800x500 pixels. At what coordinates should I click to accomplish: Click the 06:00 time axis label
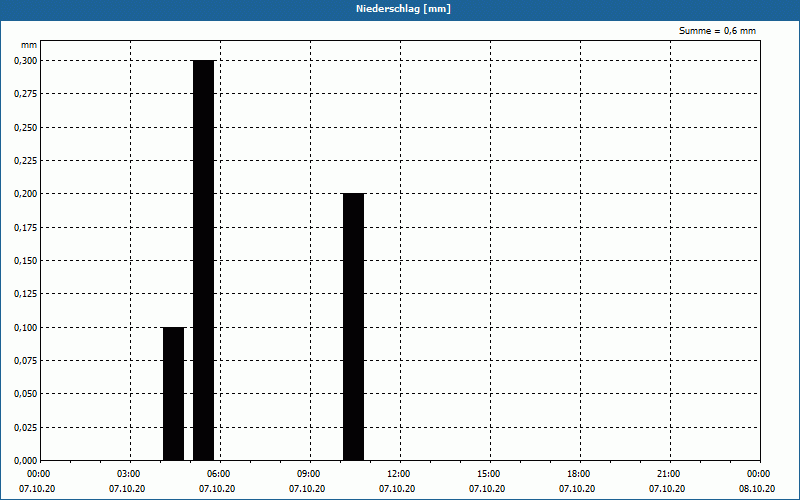(x=219, y=474)
